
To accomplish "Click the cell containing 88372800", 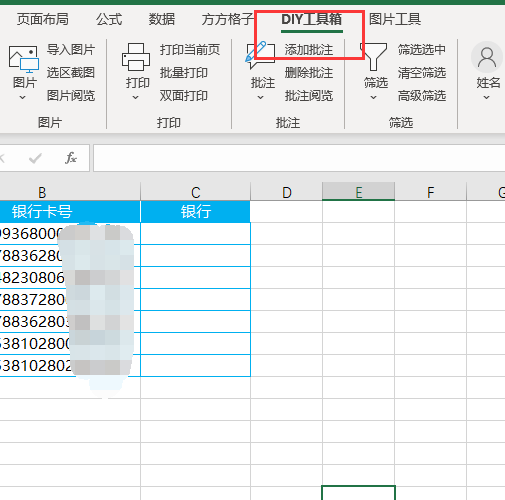I will click(70, 300).
